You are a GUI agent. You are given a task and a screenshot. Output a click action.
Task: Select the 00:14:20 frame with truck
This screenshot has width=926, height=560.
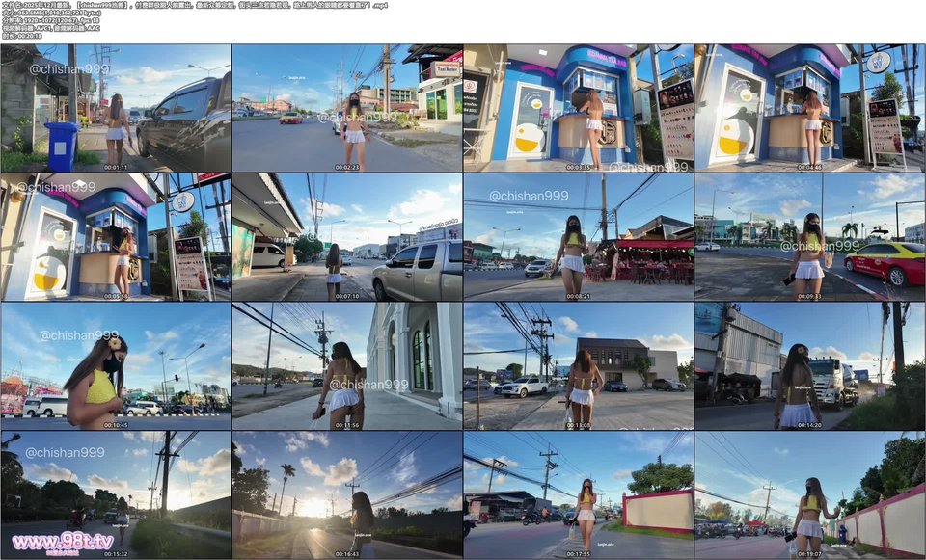(809, 366)
